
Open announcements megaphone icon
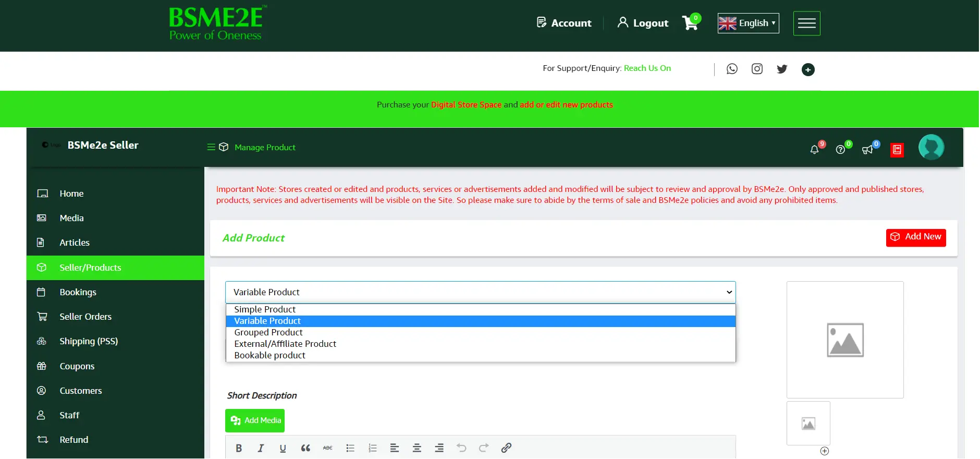(868, 149)
